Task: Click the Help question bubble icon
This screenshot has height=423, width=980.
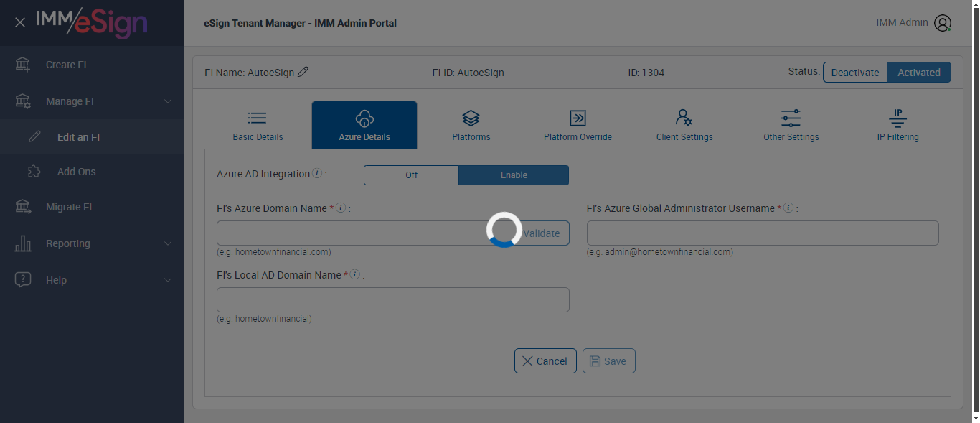Action: (x=23, y=280)
